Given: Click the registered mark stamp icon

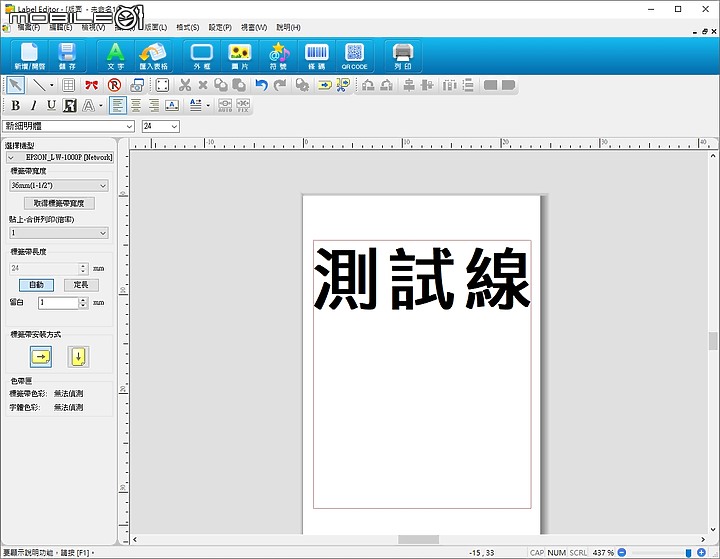Looking at the screenshot, I should (x=114, y=85).
